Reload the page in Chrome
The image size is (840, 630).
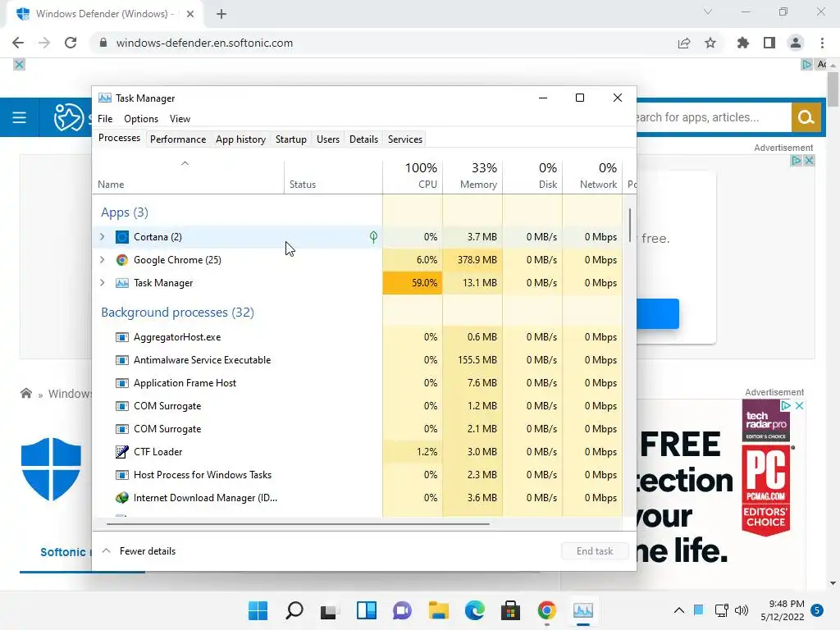pos(71,43)
